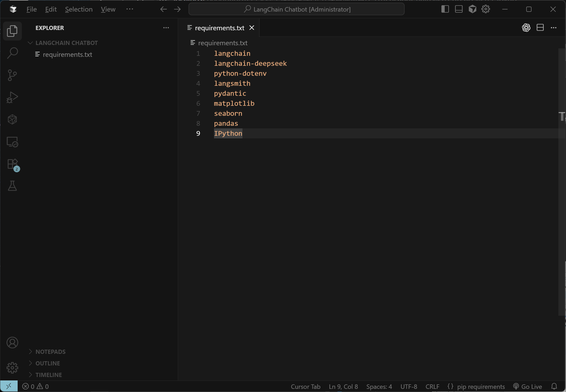Image resolution: width=566 pixels, height=392 pixels.
Task: Click the python-dotenv line in editor
Action: pyautogui.click(x=240, y=73)
